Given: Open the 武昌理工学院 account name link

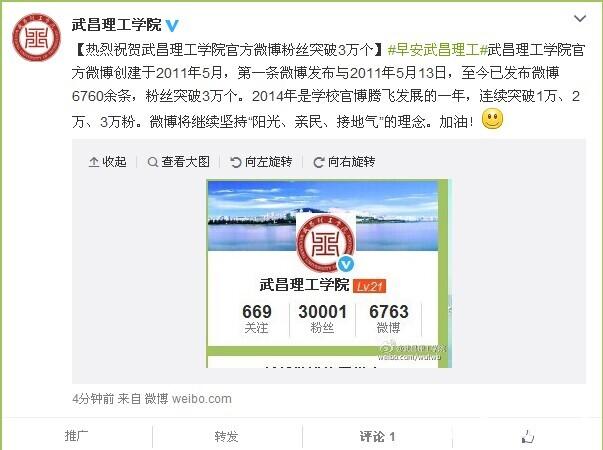Looking at the screenshot, I should point(117,25).
